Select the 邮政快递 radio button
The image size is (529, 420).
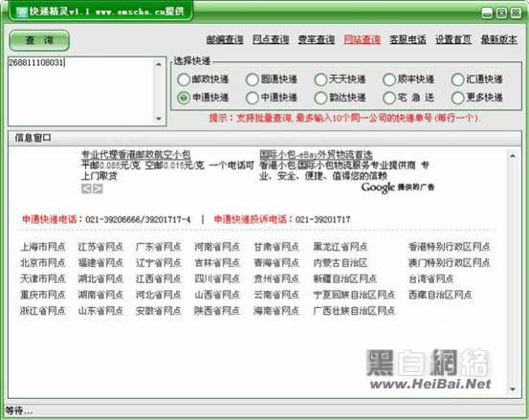click(x=184, y=79)
